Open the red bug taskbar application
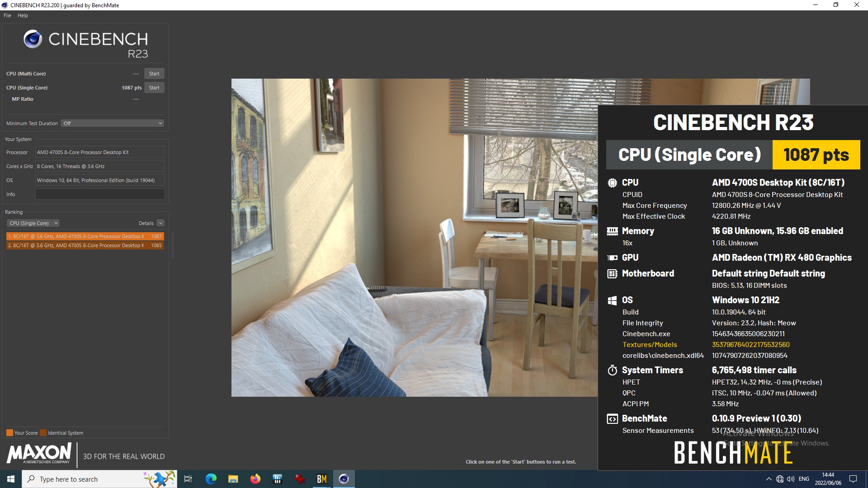868x488 pixels. point(299,479)
